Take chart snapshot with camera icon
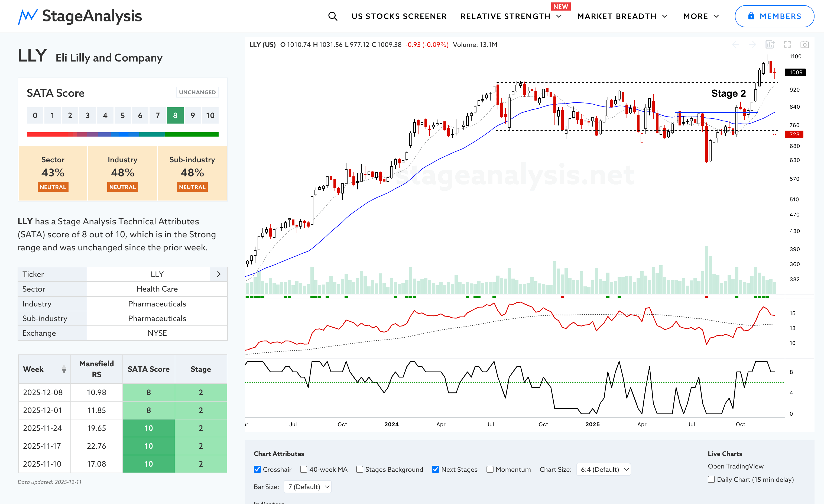Viewport: 824px width, 504px height. (804, 44)
